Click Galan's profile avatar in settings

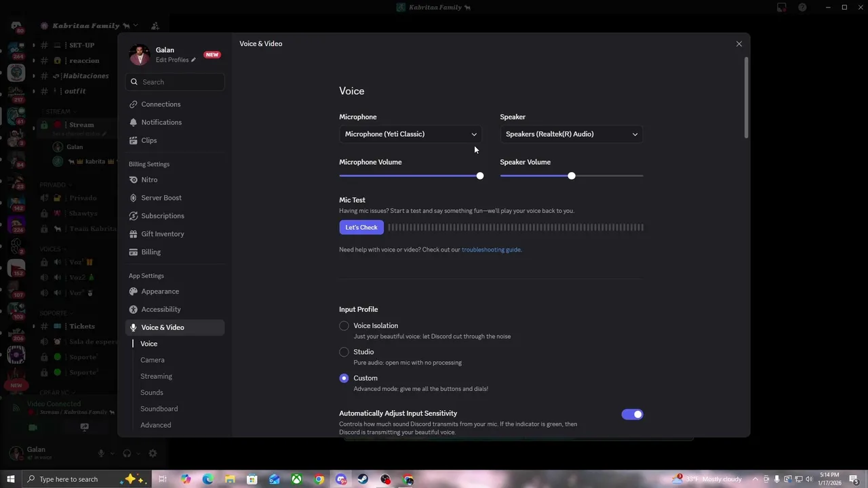click(139, 55)
